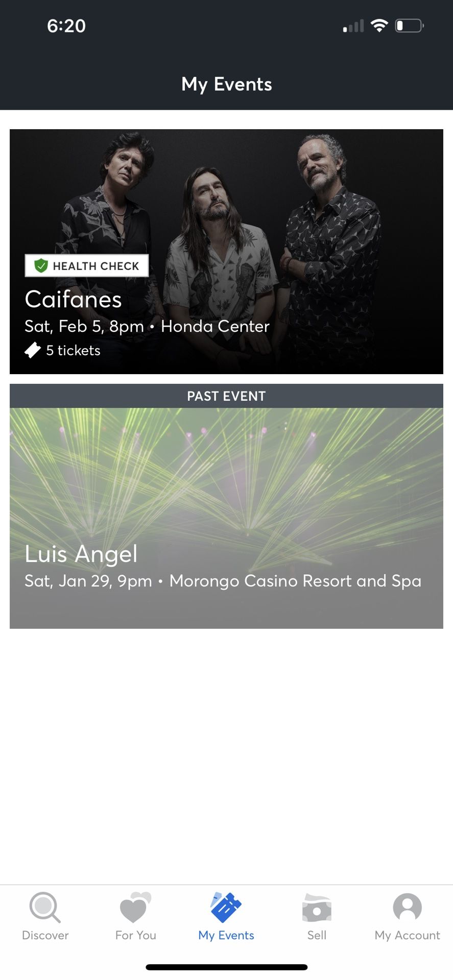Open the For You hearts icon
Image resolution: width=453 pixels, height=980 pixels.
point(135,907)
